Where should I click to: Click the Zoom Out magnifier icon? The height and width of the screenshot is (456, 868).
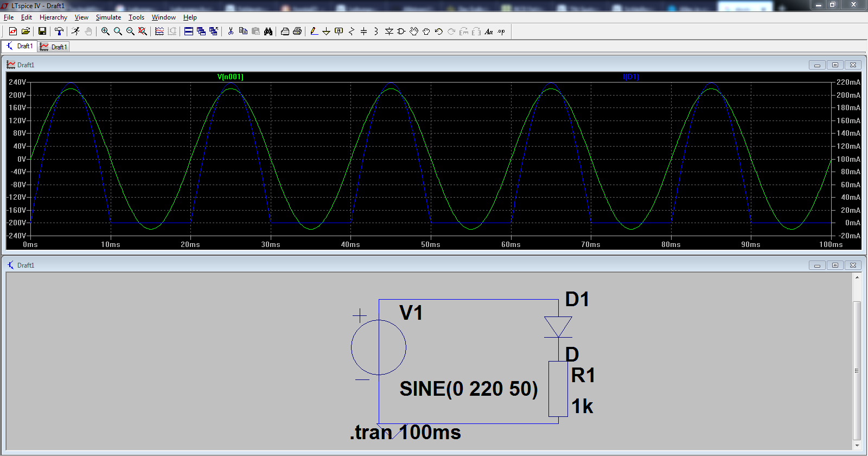point(130,31)
